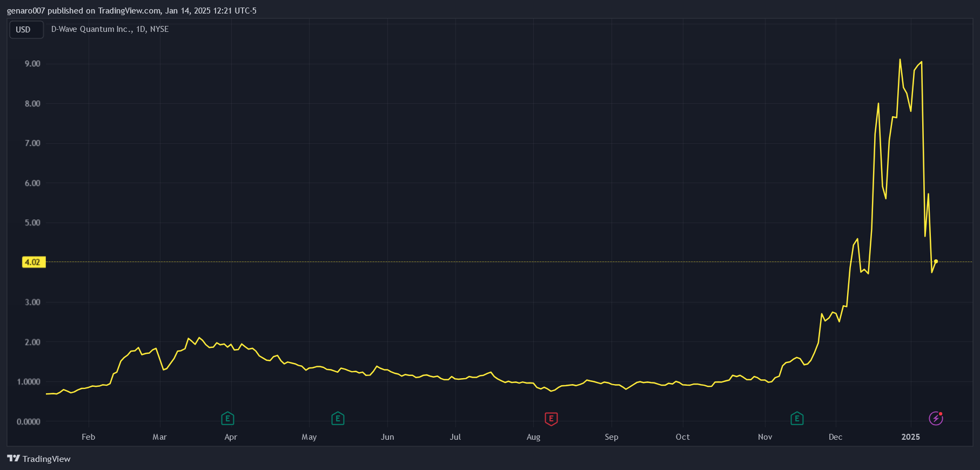Click the Nov label on time axis
This screenshot has height=470, width=980.
pyautogui.click(x=765, y=437)
